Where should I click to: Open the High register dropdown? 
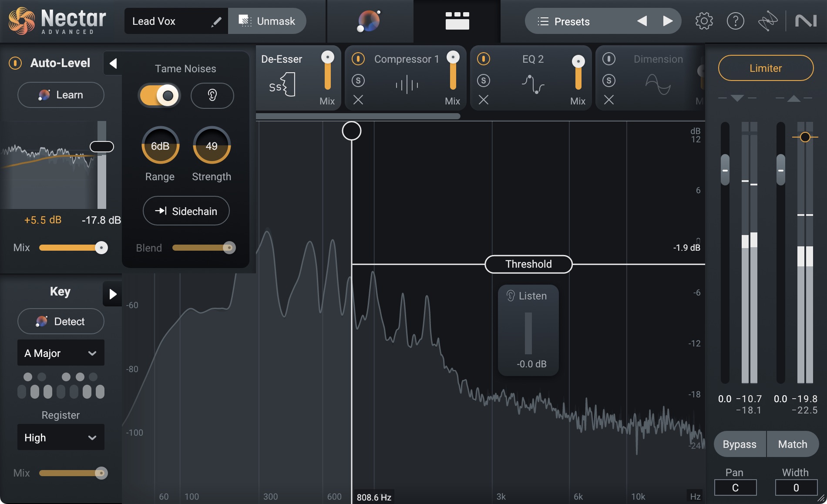pyautogui.click(x=61, y=437)
